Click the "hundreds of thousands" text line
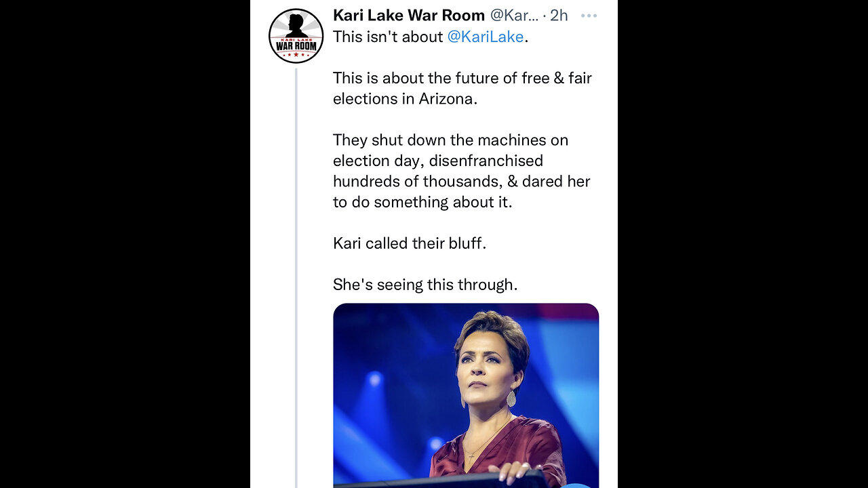Viewport: 868px width, 488px height. [461, 182]
